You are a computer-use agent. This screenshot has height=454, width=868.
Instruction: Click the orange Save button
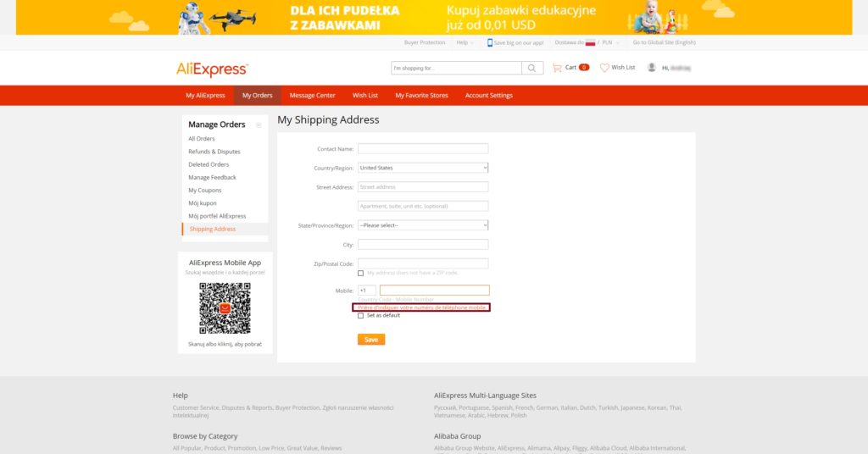(371, 339)
